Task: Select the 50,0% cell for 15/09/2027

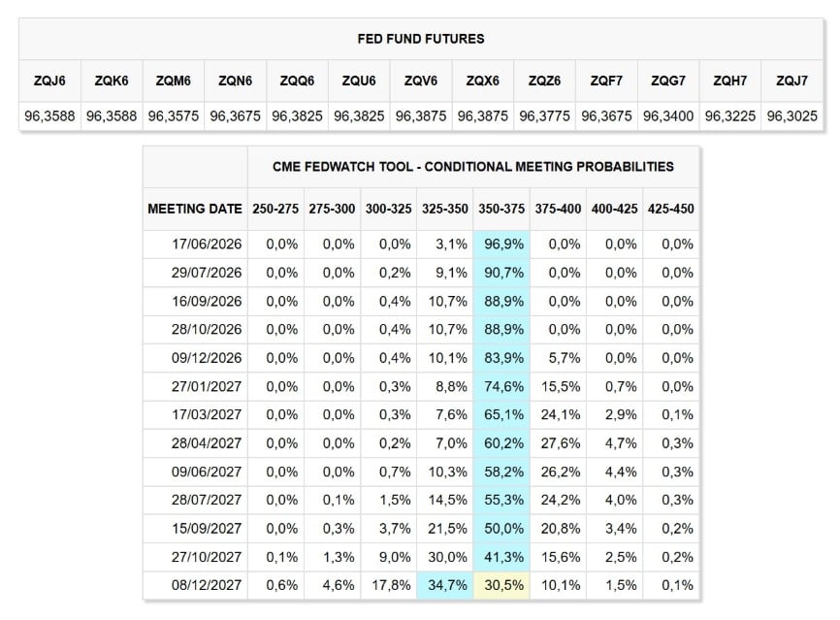Action: [501, 529]
